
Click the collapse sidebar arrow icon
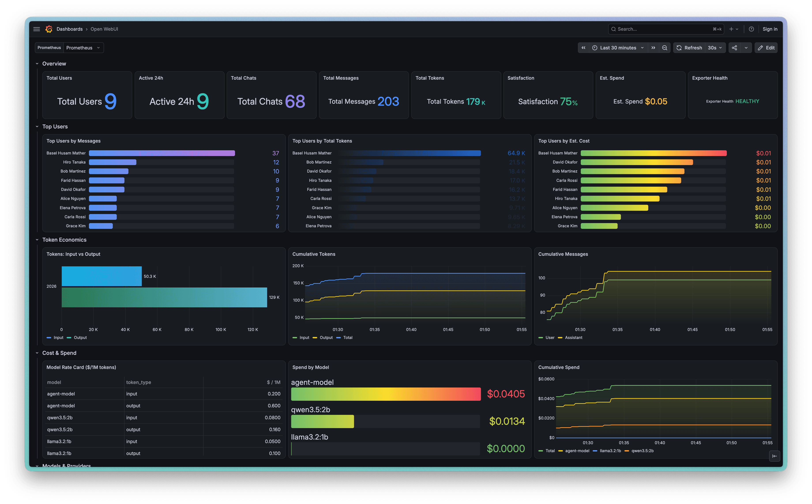[x=774, y=456]
